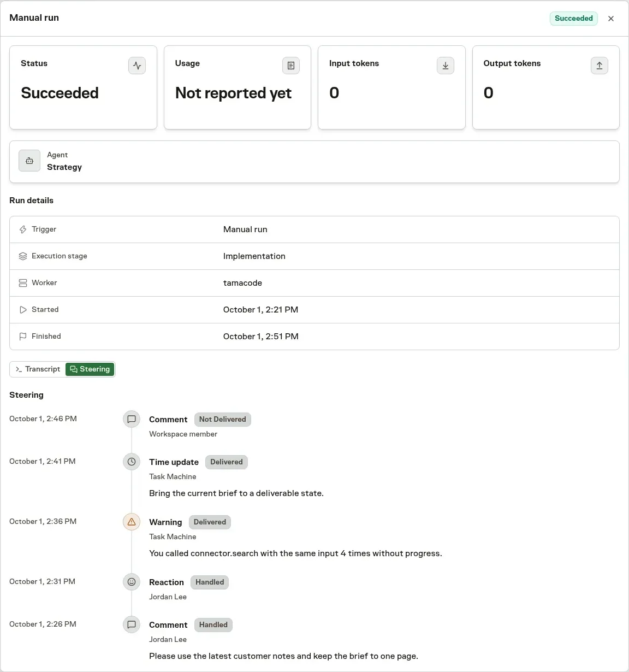Click the Handled badge on 2:26 PM Comment
629x672 pixels.
(213, 625)
